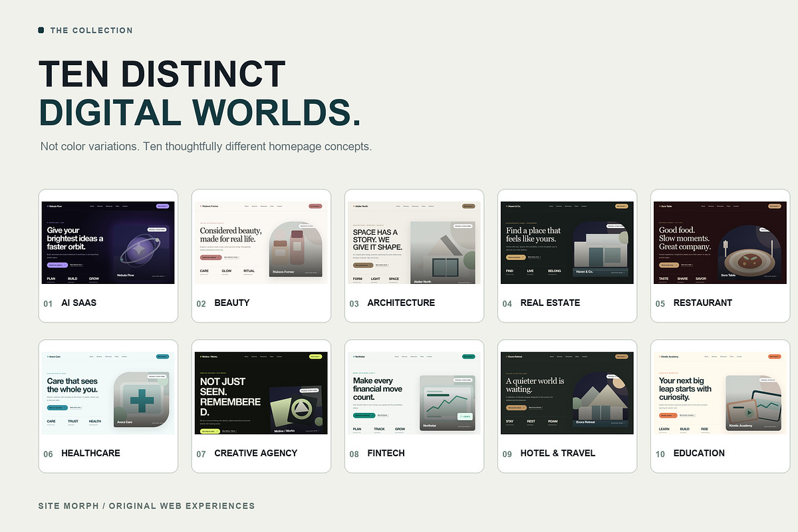Click the ringed planet illustration in Nebula Flow
This screenshot has width=798, height=532.
140,252
